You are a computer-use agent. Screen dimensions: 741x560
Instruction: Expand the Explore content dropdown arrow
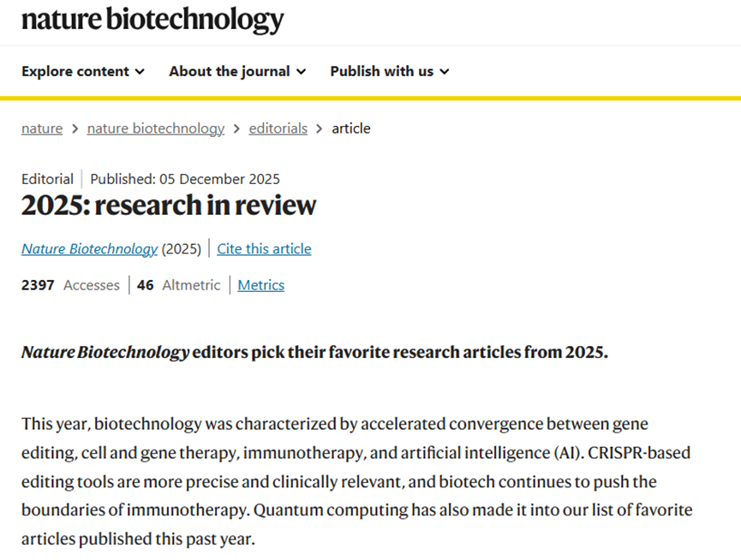click(140, 72)
